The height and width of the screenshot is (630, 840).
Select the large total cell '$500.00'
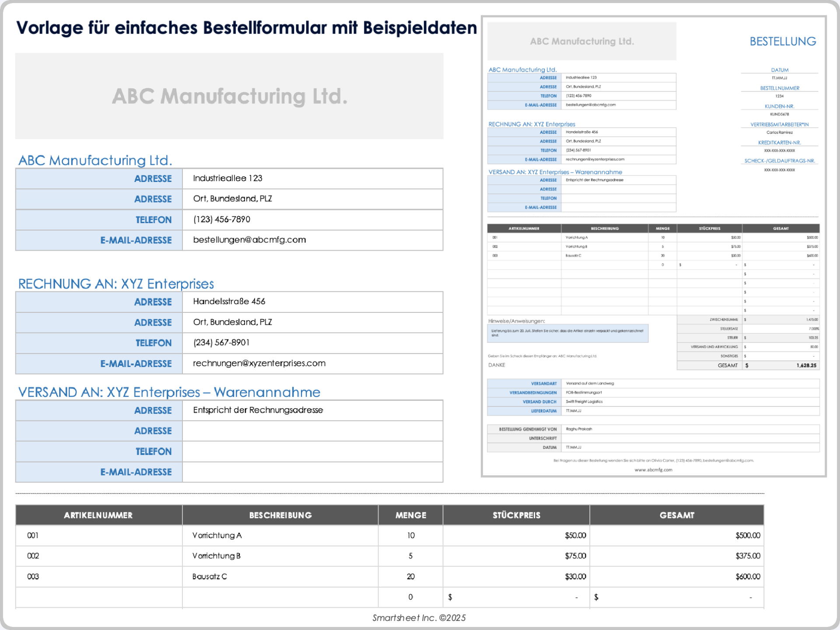tap(677, 535)
